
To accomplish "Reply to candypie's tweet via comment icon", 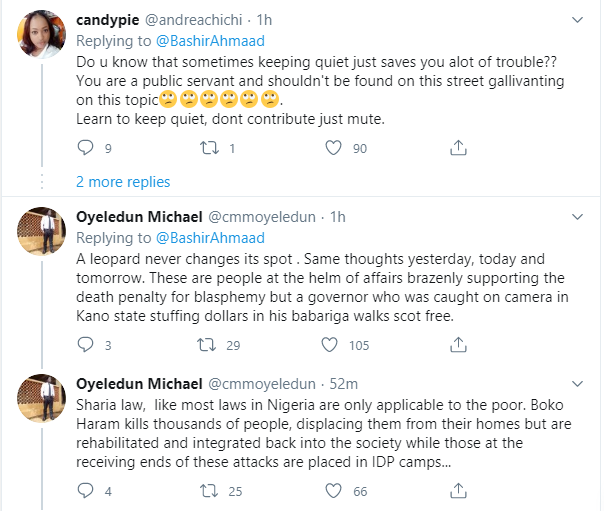I will pos(85,148).
